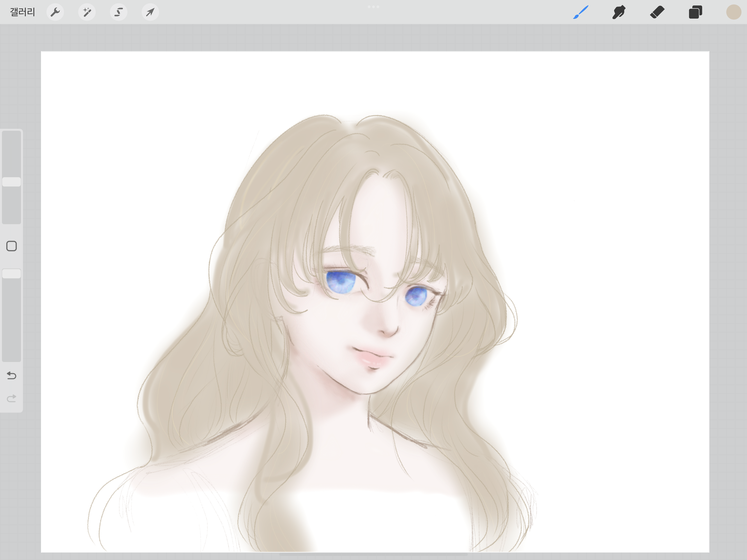This screenshot has width=747, height=560.
Task: Select the Brush tool
Action: [x=581, y=12]
